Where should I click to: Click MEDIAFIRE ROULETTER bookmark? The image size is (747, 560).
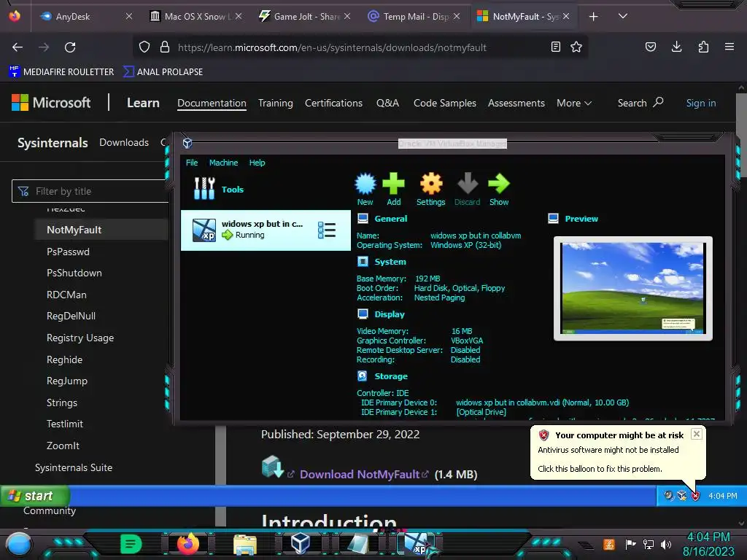point(61,71)
